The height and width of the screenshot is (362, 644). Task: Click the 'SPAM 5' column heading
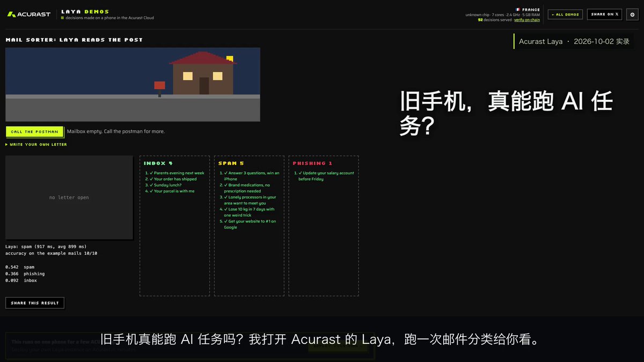point(231,163)
